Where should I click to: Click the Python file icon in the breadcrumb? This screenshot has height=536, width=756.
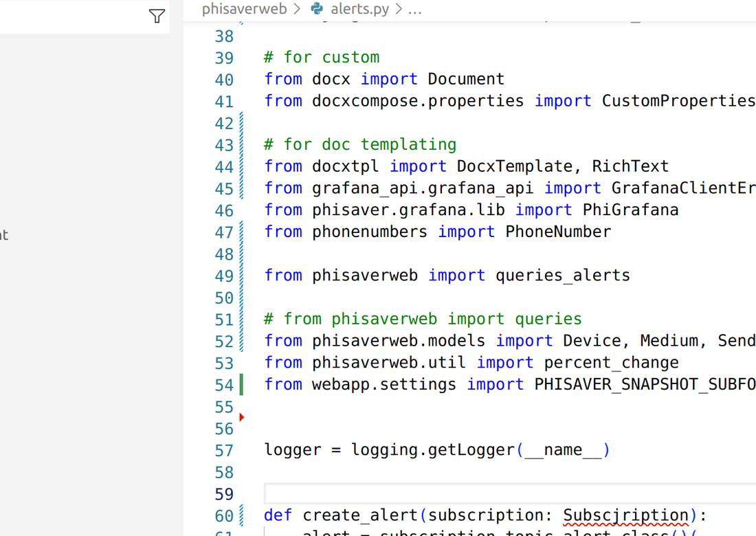[317, 9]
